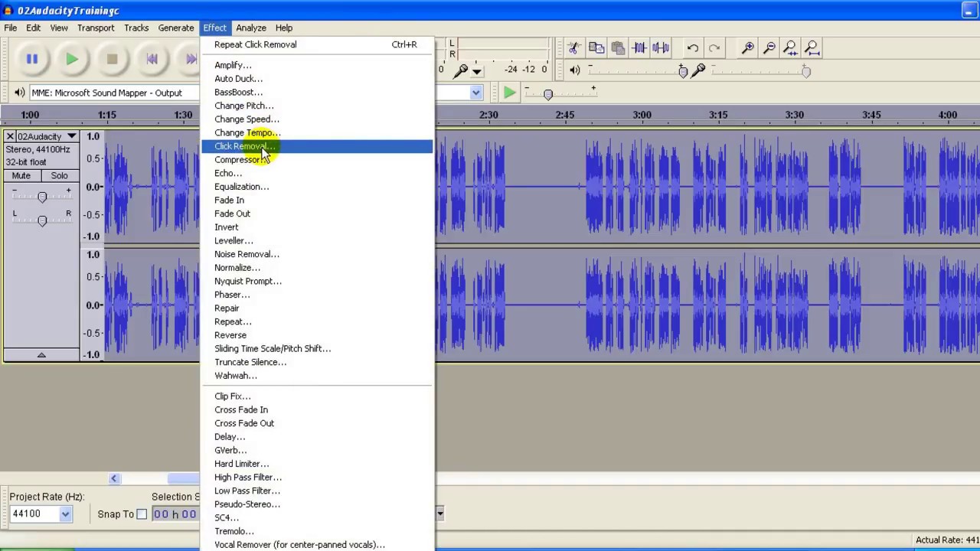Viewport: 980px width, 551px height.
Task: Select the BassBoost effect
Action: [317, 92]
